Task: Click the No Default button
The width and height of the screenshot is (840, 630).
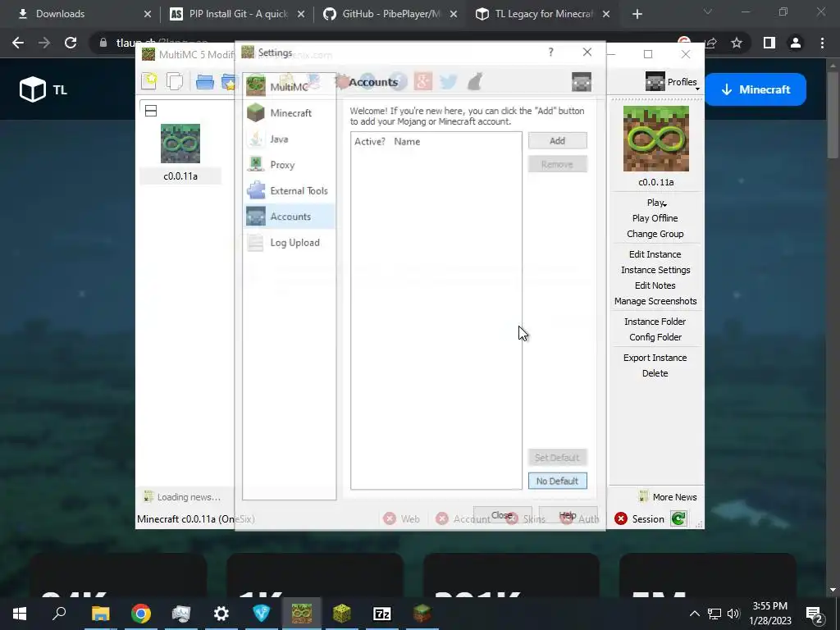Action: coord(557,481)
